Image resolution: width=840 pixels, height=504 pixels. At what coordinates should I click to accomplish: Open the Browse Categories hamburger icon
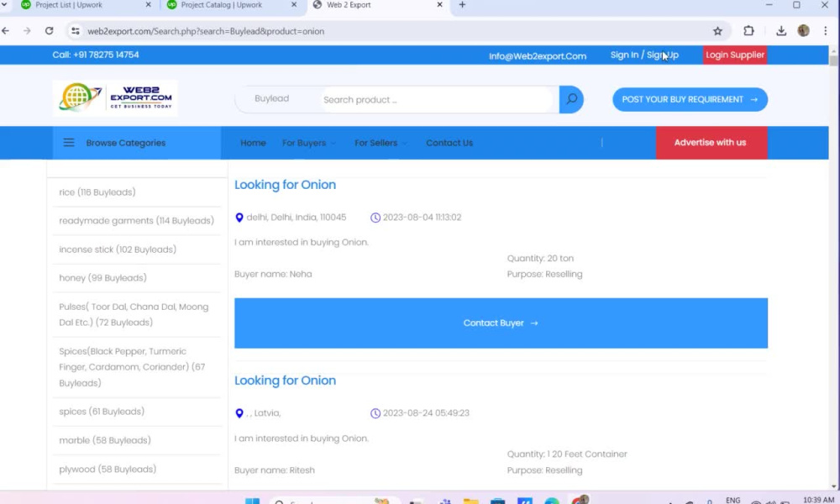pos(69,143)
